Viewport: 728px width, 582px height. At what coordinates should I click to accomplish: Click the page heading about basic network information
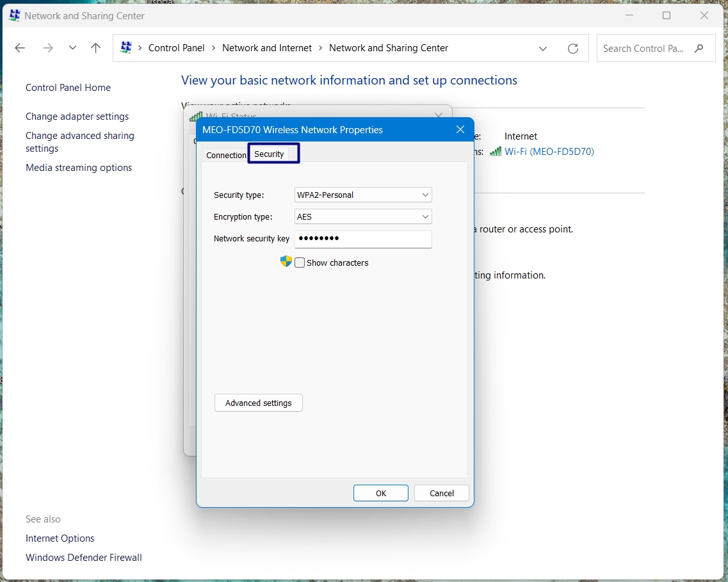coord(349,80)
